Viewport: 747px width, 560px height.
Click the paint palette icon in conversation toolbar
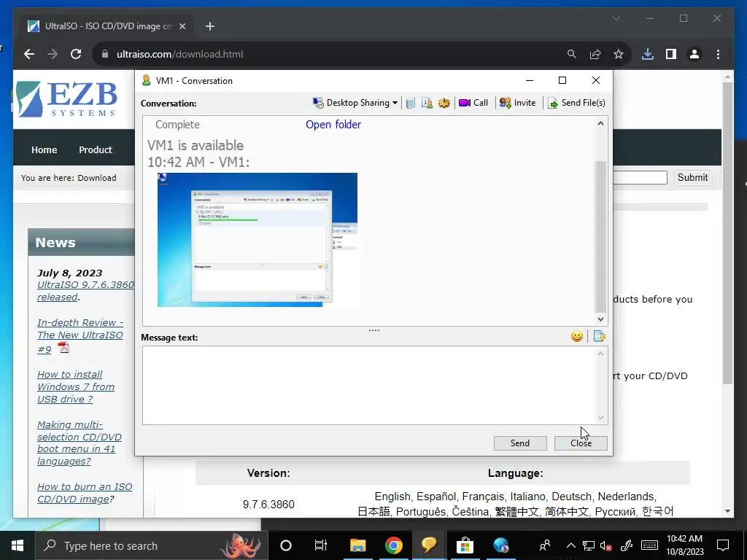(444, 103)
